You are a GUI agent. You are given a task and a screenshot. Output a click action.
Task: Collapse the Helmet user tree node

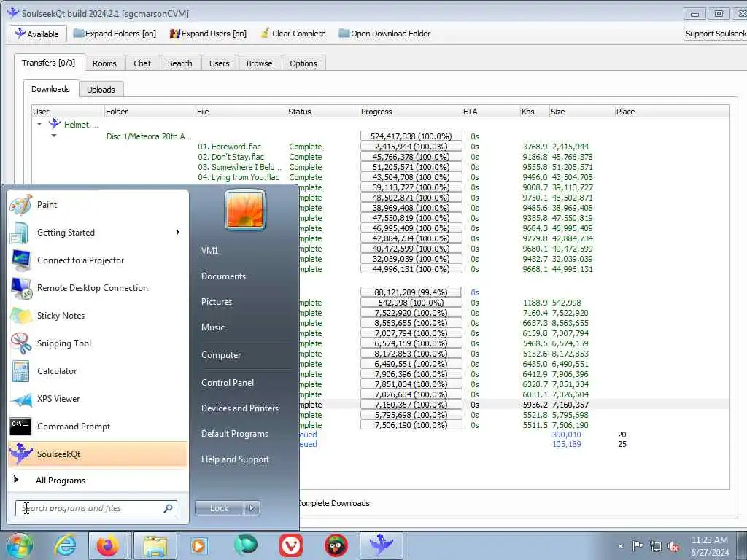(x=39, y=124)
